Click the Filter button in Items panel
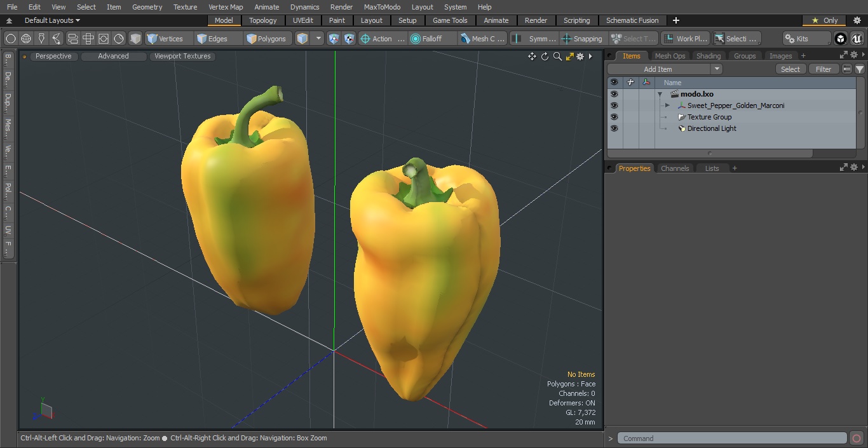This screenshot has height=448, width=868. tap(824, 69)
